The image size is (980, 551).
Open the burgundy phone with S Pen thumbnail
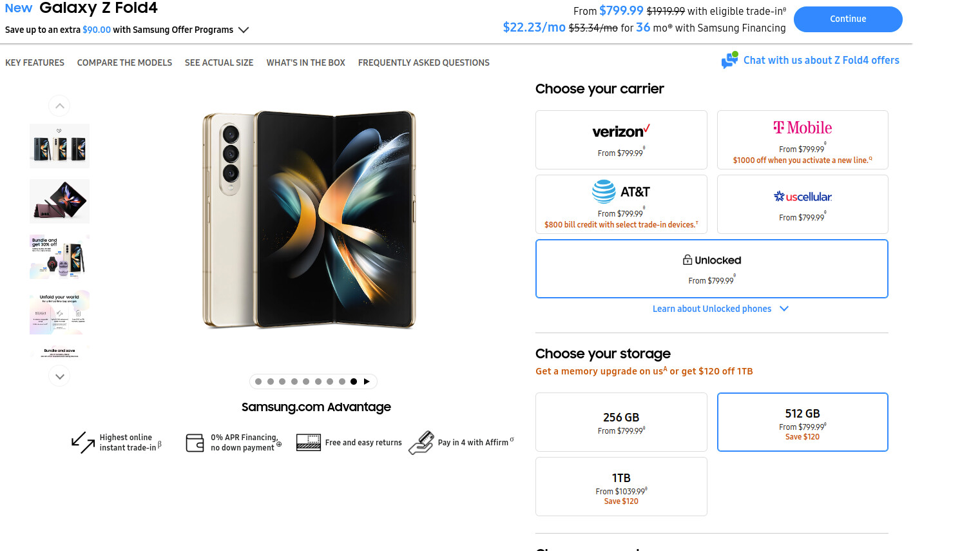click(59, 201)
